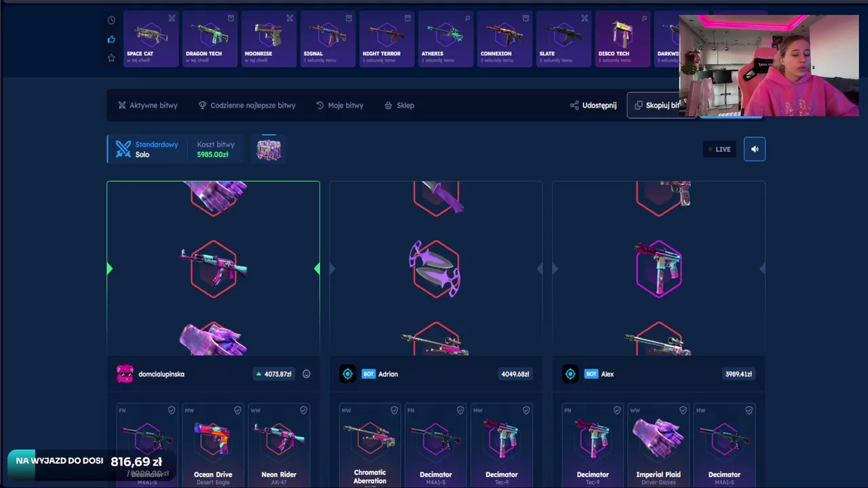The width and height of the screenshot is (868, 488).
Task: Open the CONNEXION drop card
Action: tap(505, 39)
